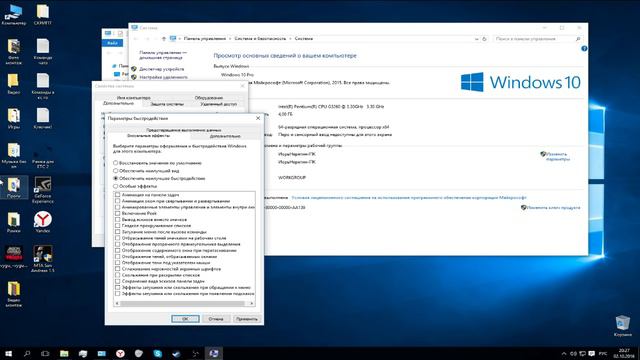Open 'Оборудование' tab in System Properties

[x=209, y=98]
